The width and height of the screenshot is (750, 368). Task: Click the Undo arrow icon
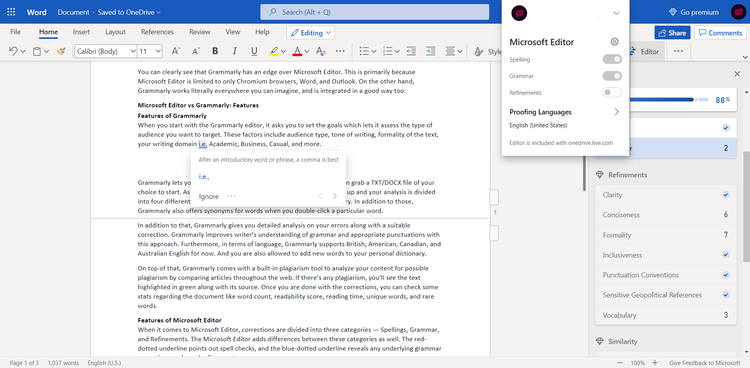click(13, 51)
